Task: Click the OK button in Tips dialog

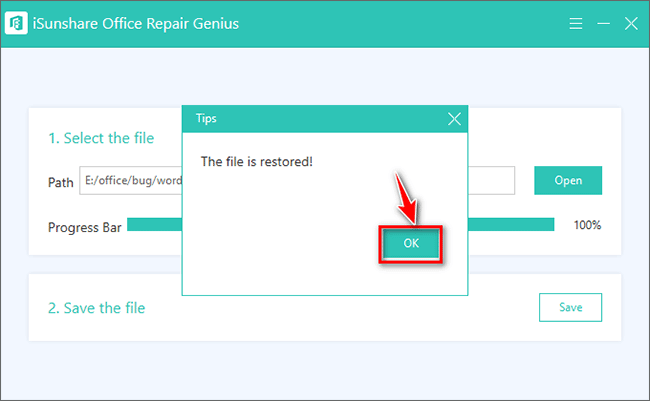Action: (x=410, y=244)
